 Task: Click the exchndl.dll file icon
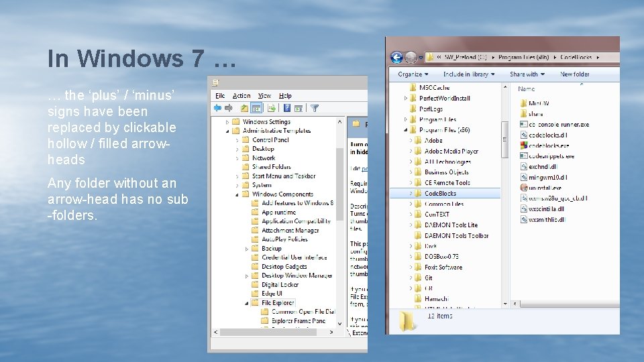pyautogui.click(x=524, y=167)
